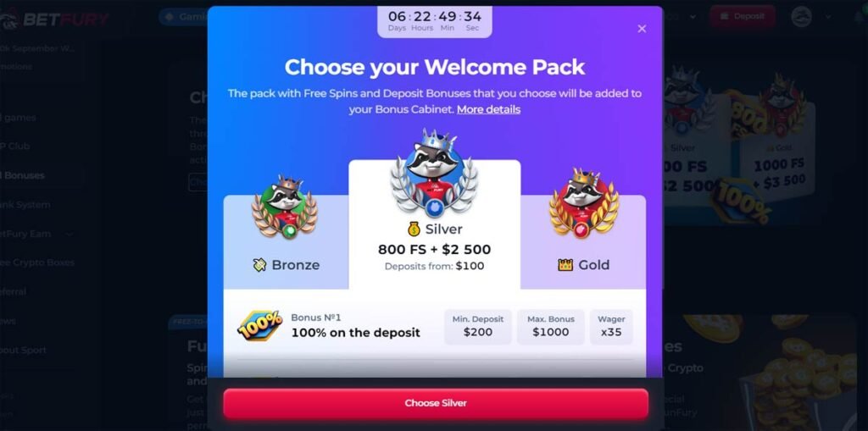The width and height of the screenshot is (868, 431).
Task: Click the Deposit button in header
Action: click(x=743, y=17)
